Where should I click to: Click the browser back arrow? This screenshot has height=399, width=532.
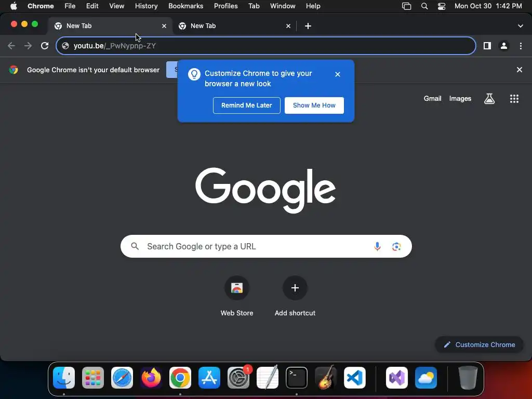coord(11,46)
